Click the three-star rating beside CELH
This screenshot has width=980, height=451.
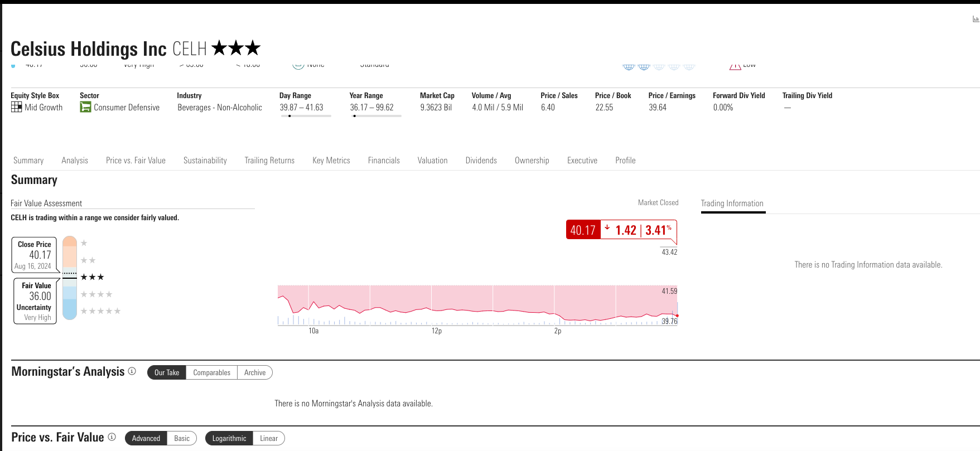236,48
